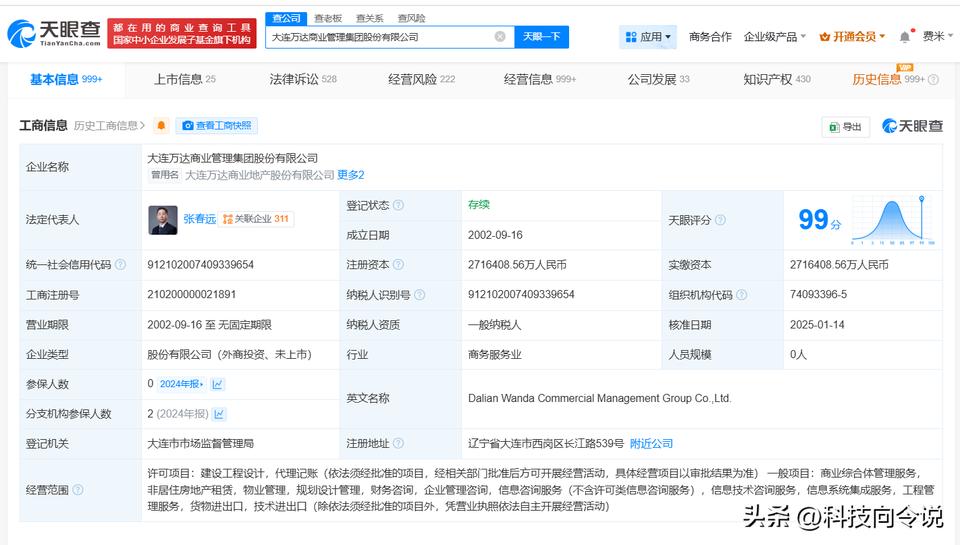Click the help icon next to 注册地址
Viewport: 960px width, 545px height.
398,443
